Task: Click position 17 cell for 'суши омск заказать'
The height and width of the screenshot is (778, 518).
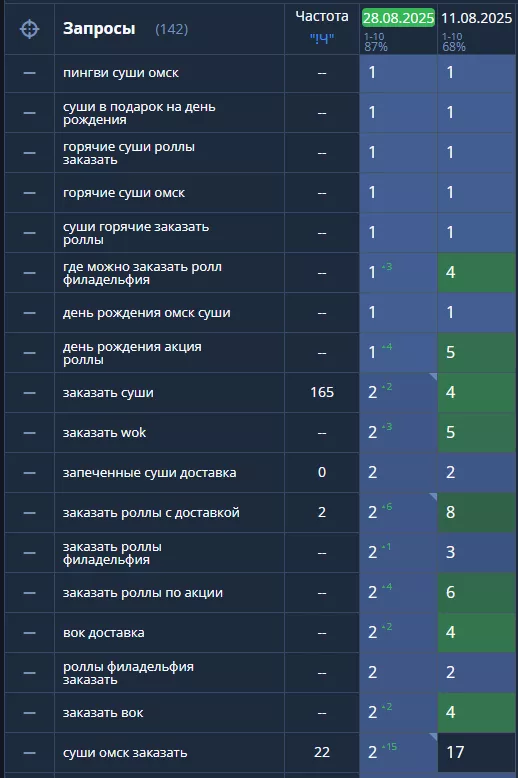Action: coord(476,753)
